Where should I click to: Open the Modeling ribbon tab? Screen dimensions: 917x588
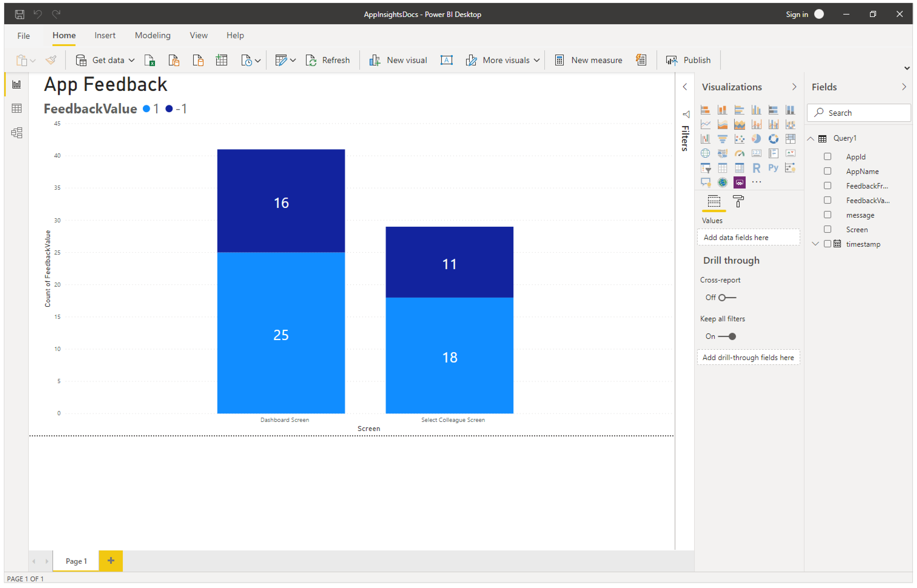152,35
